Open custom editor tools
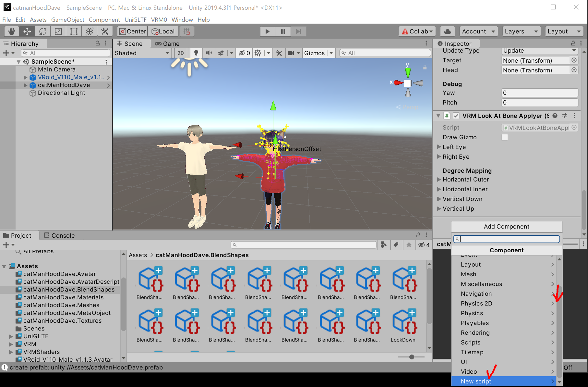588x387 pixels. (105, 31)
